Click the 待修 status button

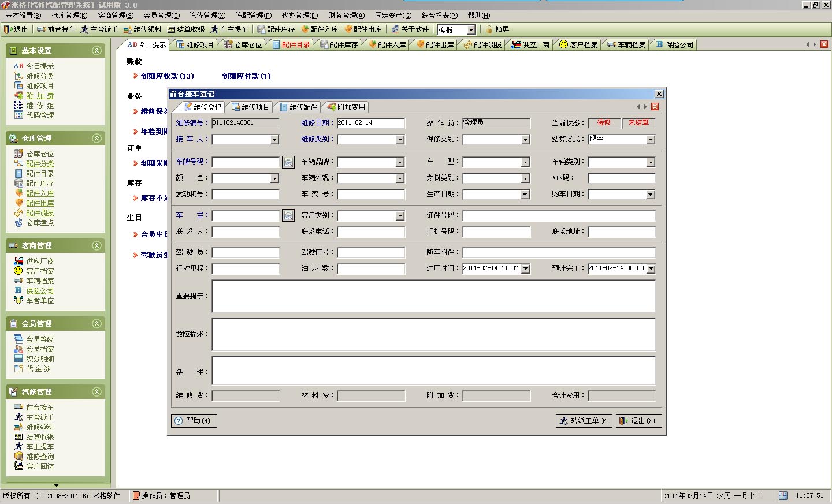click(604, 122)
